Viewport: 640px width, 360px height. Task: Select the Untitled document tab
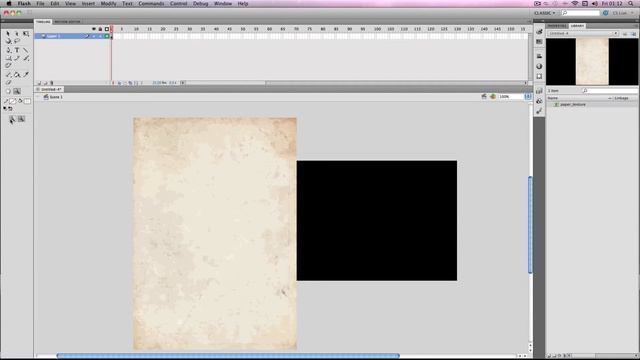[49, 89]
